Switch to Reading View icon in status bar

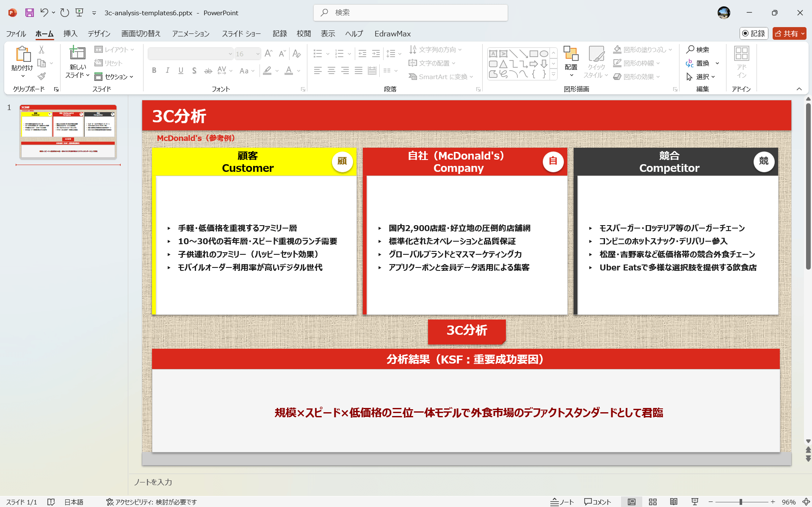click(674, 502)
